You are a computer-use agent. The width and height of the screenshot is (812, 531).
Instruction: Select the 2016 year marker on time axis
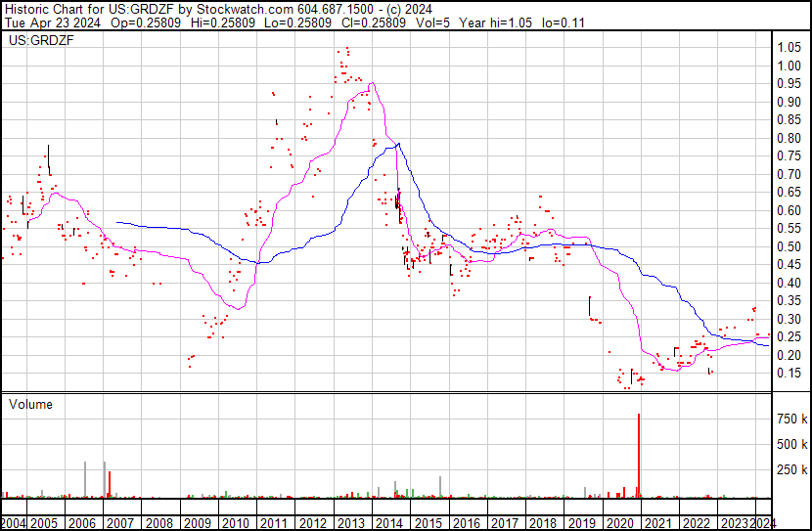[x=467, y=523]
